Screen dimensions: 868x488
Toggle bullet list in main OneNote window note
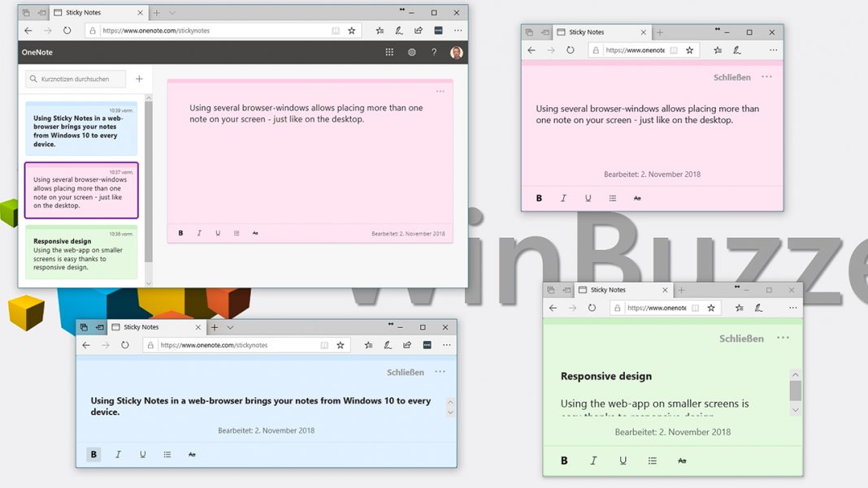[237, 233]
